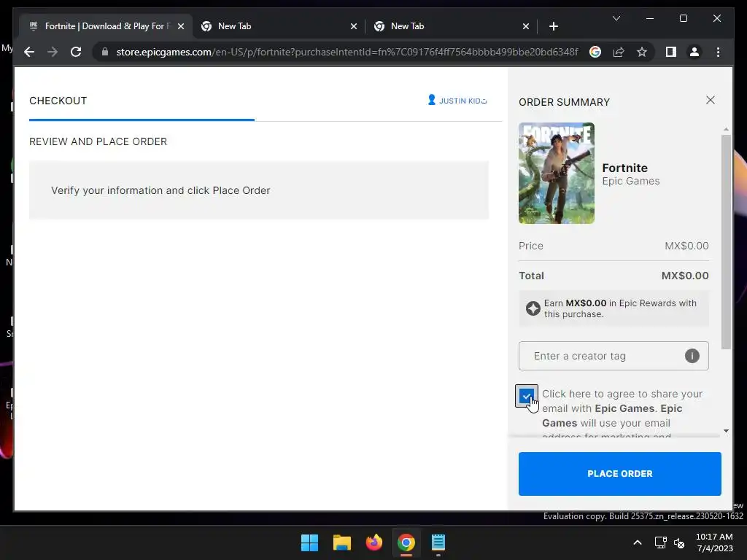Click the Fortnite cover thumbnail
The height and width of the screenshot is (560, 747).
[x=557, y=173]
